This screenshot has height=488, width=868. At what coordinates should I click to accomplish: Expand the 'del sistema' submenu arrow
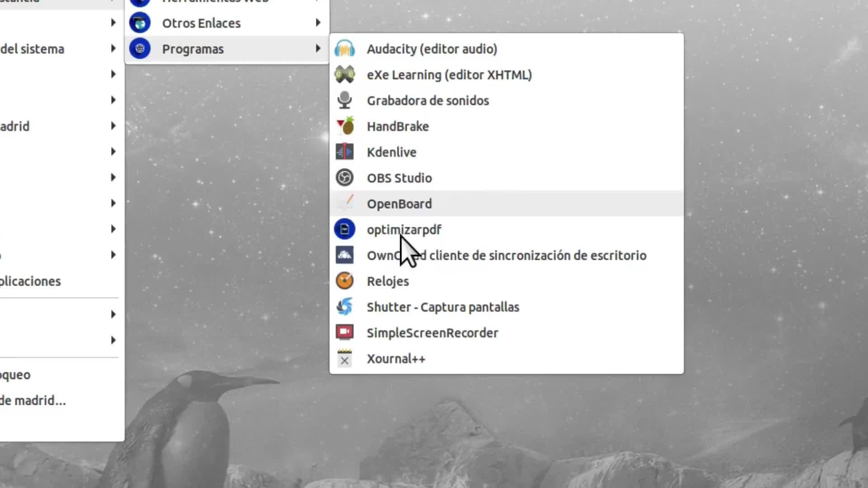click(x=113, y=48)
